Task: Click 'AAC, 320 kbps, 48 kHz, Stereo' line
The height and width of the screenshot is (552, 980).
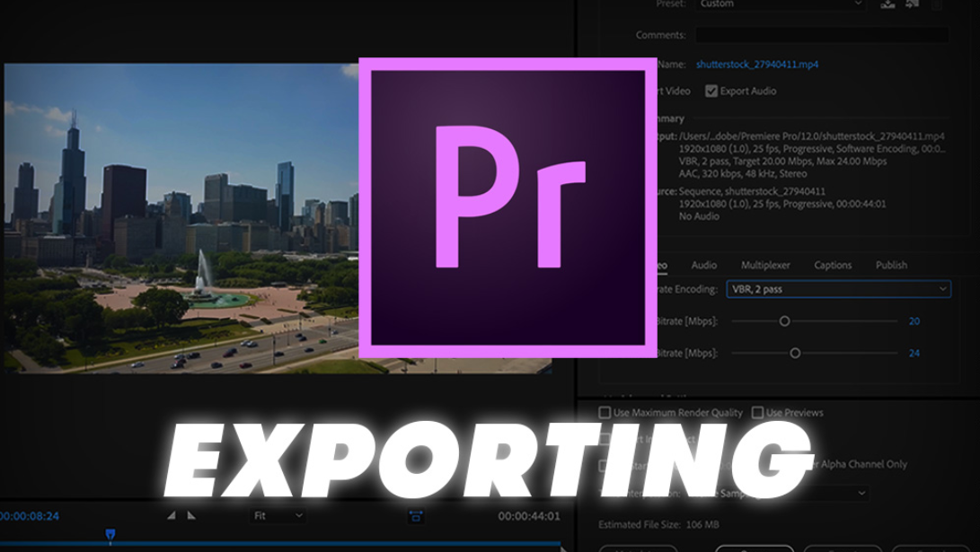Action: tap(743, 173)
